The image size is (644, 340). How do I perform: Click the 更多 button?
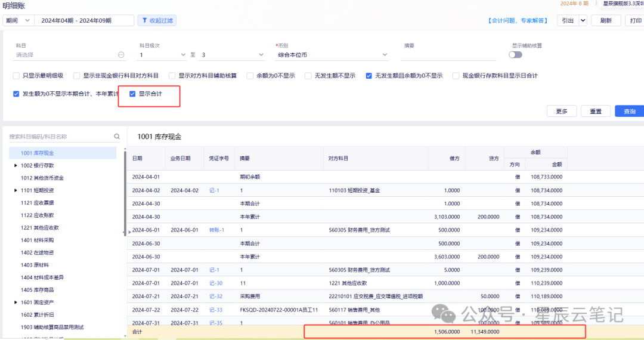(x=562, y=112)
